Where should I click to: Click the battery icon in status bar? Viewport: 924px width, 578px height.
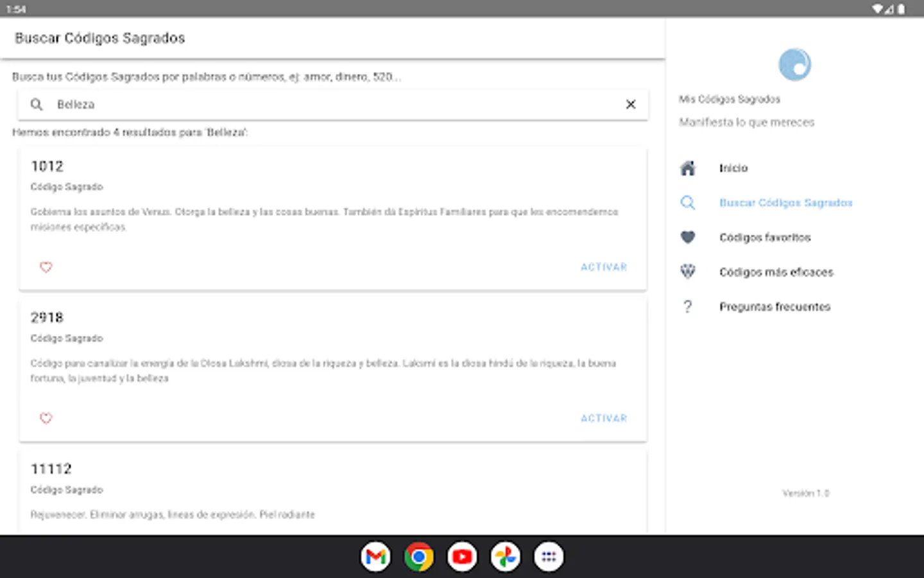(902, 9)
